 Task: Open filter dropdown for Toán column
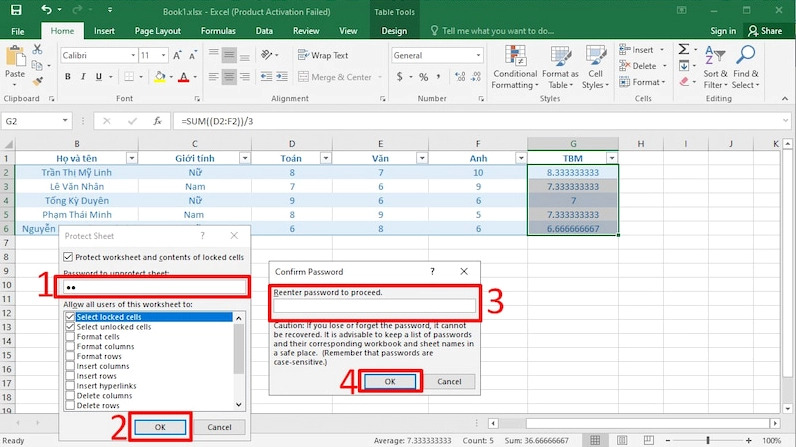[325, 158]
